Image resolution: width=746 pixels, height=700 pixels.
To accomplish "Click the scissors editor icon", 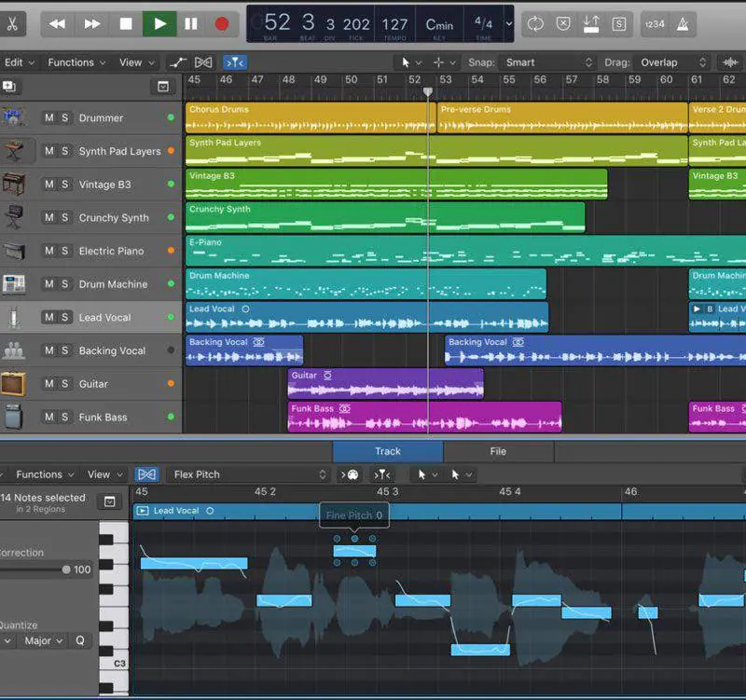I will (x=12, y=24).
